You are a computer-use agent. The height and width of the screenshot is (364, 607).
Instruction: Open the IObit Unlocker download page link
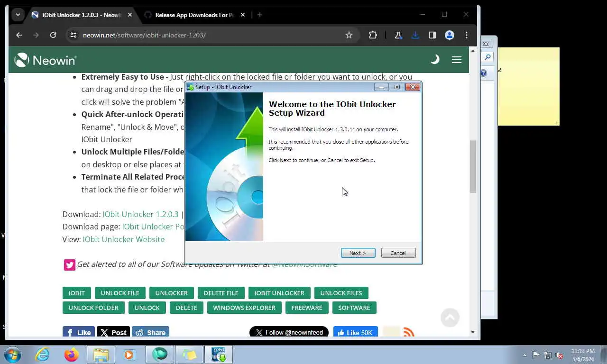click(x=153, y=227)
